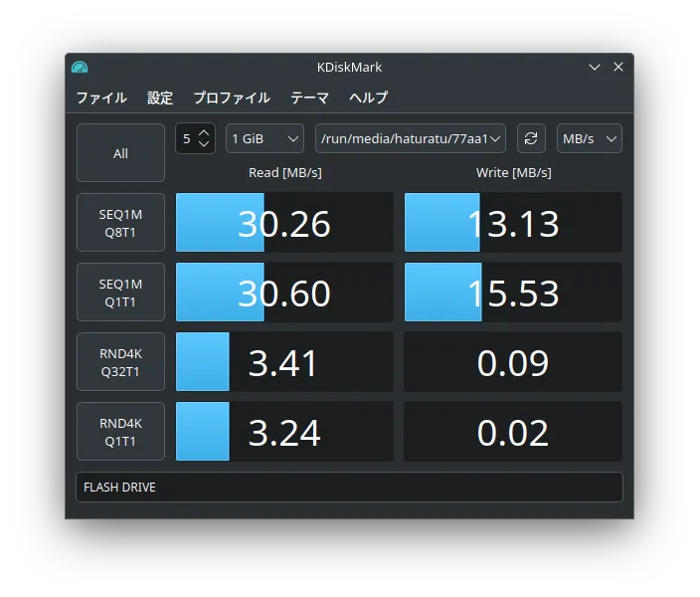The width and height of the screenshot is (700, 597).
Task: Open the MB/s unit dropdown
Action: pyautogui.click(x=589, y=138)
